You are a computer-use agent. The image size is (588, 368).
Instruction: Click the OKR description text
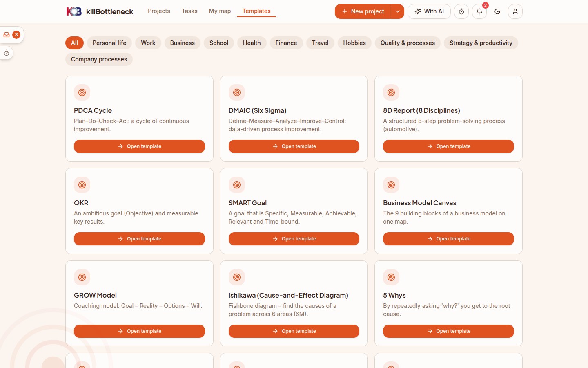point(136,218)
